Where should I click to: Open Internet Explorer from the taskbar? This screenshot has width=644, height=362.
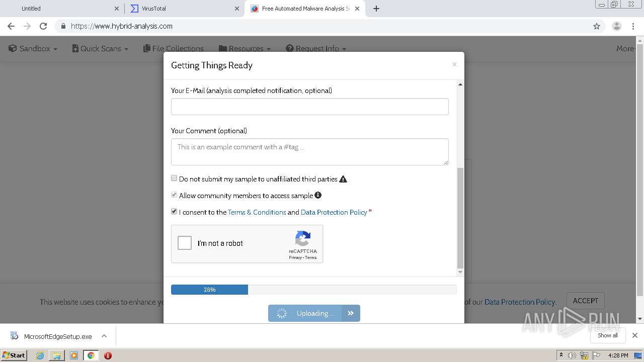(x=40, y=355)
